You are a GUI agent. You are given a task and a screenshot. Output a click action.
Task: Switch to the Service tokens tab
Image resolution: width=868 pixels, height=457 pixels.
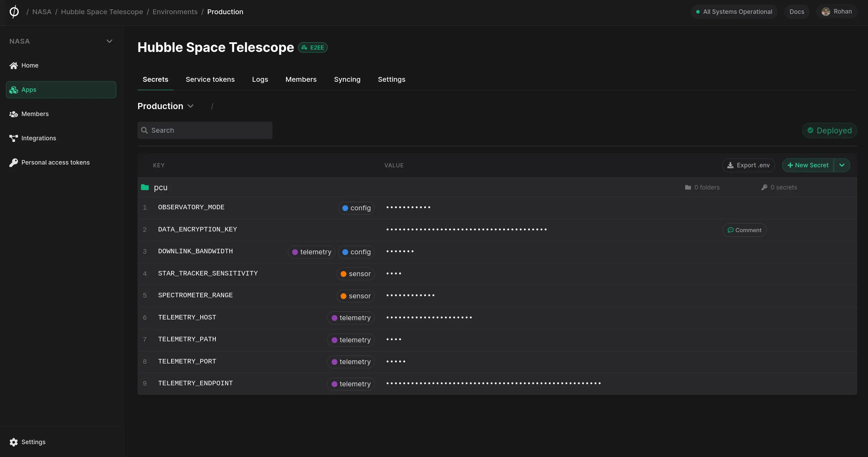coord(210,79)
